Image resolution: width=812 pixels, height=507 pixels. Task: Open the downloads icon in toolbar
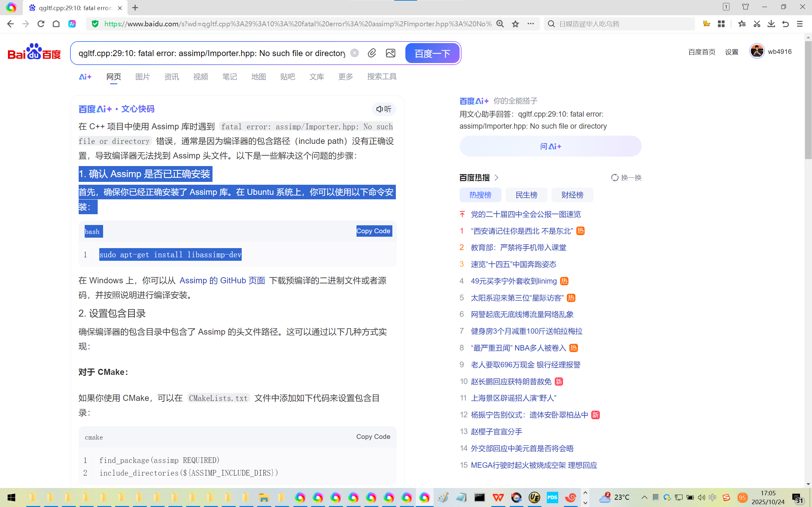coord(771,24)
